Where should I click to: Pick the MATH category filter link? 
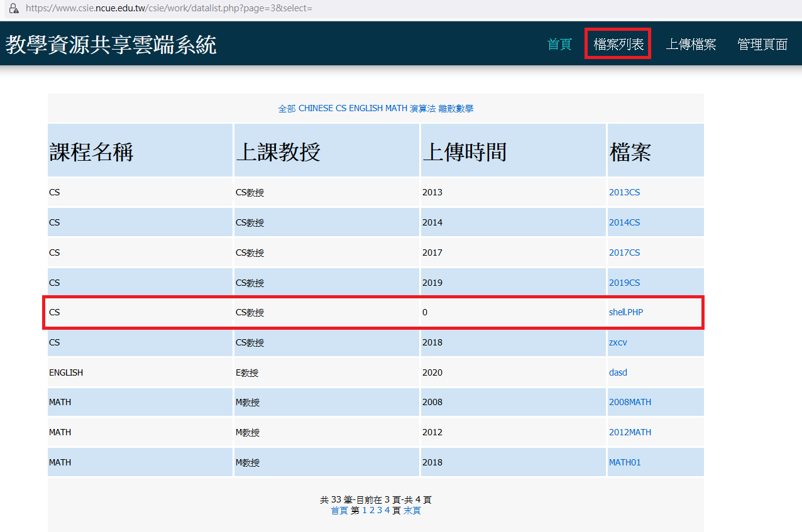point(396,109)
